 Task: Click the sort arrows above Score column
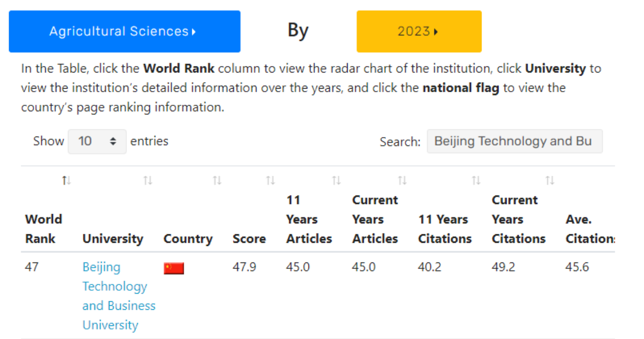click(270, 180)
